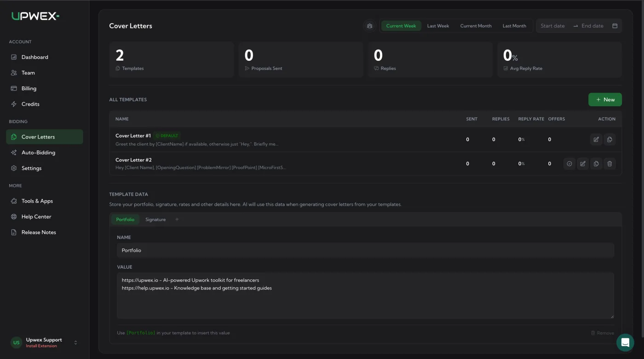
Task: Switch to Last Month range
Action: tap(514, 26)
